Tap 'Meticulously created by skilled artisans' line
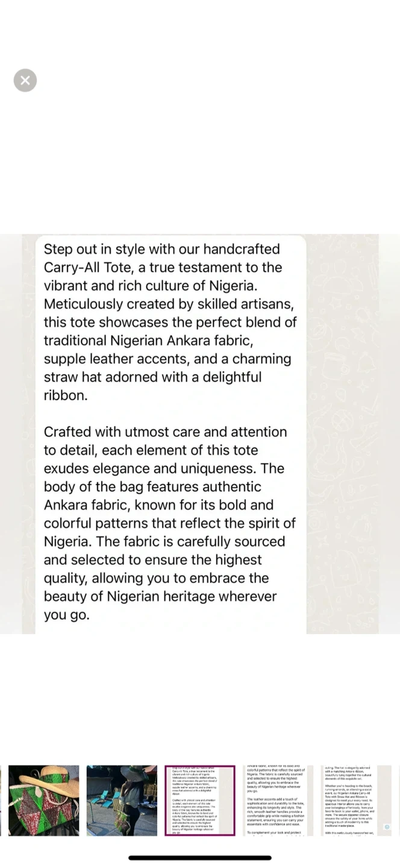Screen dimensions: 400x868 (x=168, y=304)
